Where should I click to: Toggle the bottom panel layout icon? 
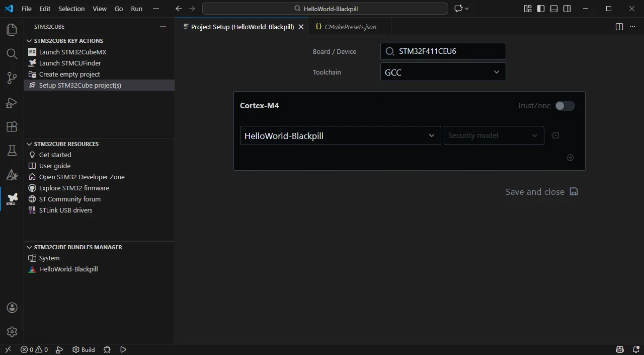[554, 9]
